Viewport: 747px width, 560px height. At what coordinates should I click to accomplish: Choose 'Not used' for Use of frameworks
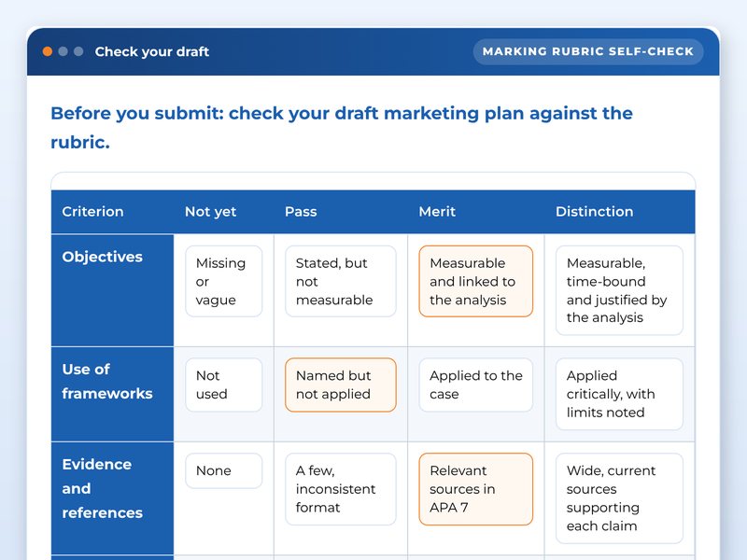pyautogui.click(x=223, y=385)
